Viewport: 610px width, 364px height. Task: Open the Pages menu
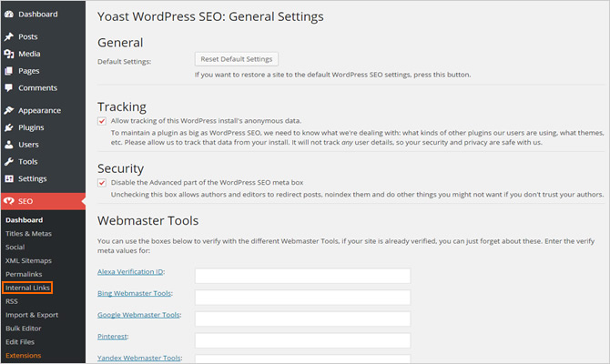click(29, 71)
